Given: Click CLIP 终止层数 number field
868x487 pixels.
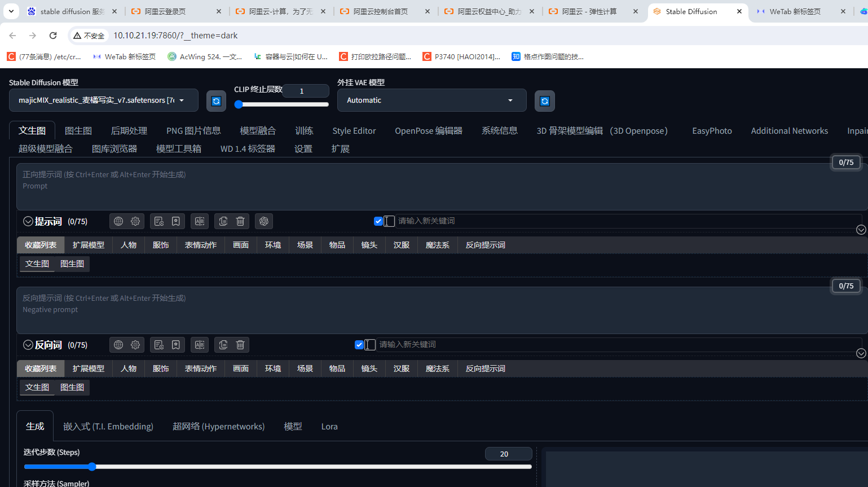Looking at the screenshot, I should (x=306, y=91).
